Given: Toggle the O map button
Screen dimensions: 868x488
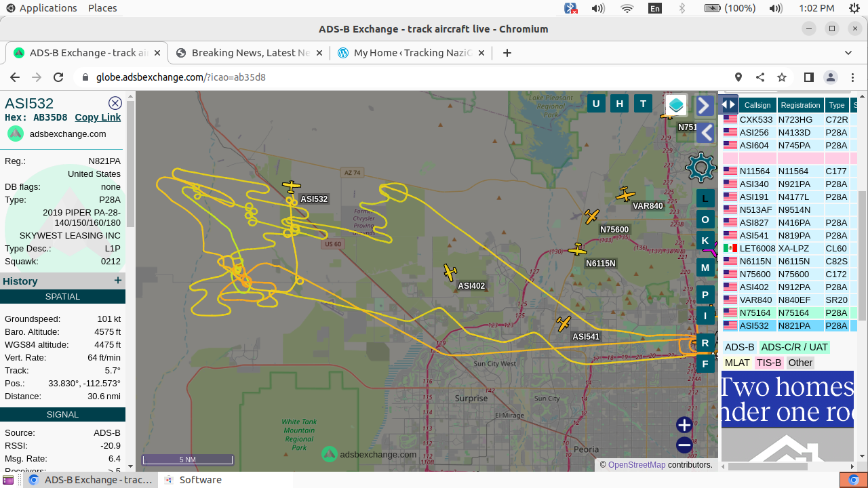Looking at the screenshot, I should [705, 220].
